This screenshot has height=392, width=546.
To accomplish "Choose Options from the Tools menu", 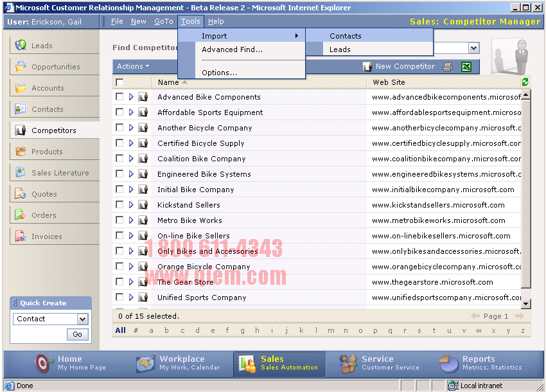I will (251, 73).
